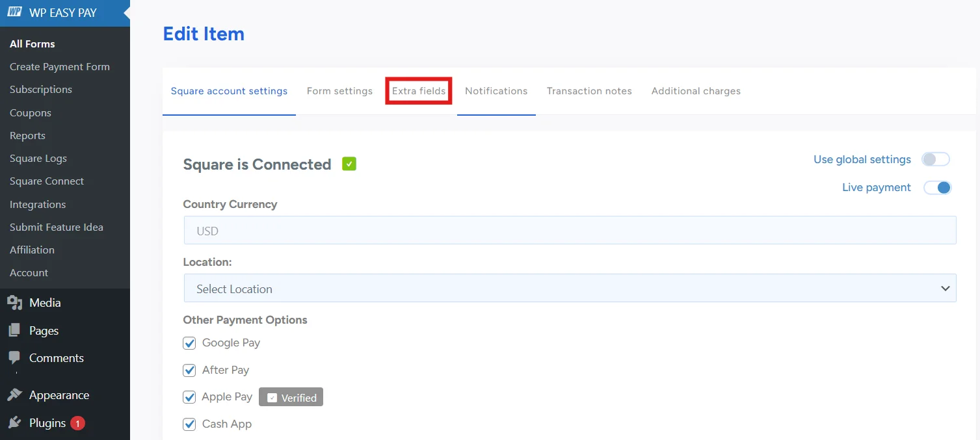This screenshot has width=980, height=440.
Task: Go to Affiliation in sidebar
Action: point(32,250)
